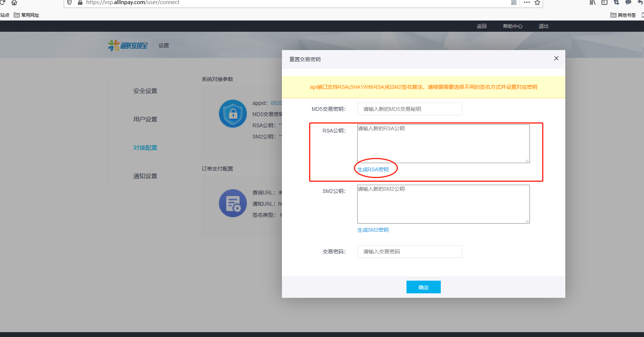Viewport: 644px width, 337px height.
Task: Open page actions three-dots menu
Action: [x=527, y=3]
